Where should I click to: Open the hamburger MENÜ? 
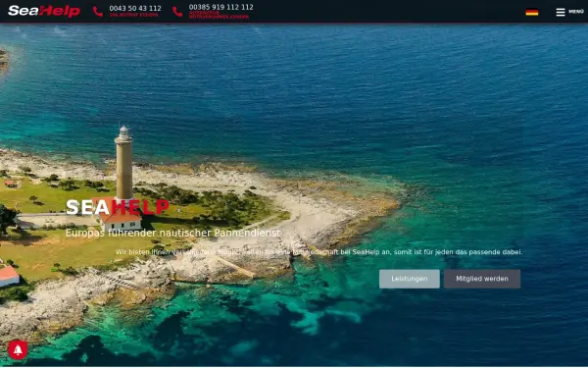(x=569, y=12)
